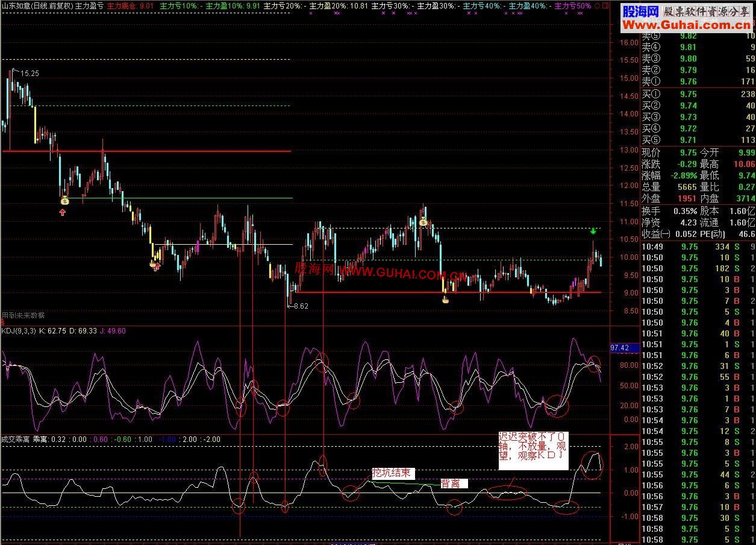Click the 股海网 logo at top right
This screenshot has width=756, height=545.
click(640, 11)
